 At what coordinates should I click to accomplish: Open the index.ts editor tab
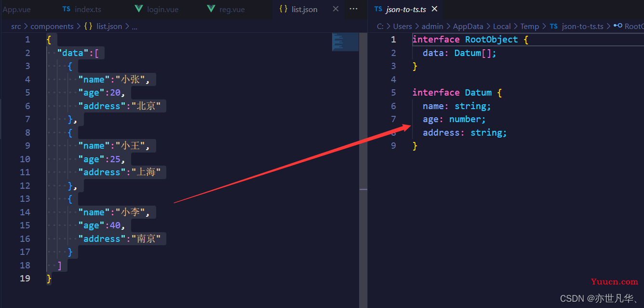click(x=88, y=9)
